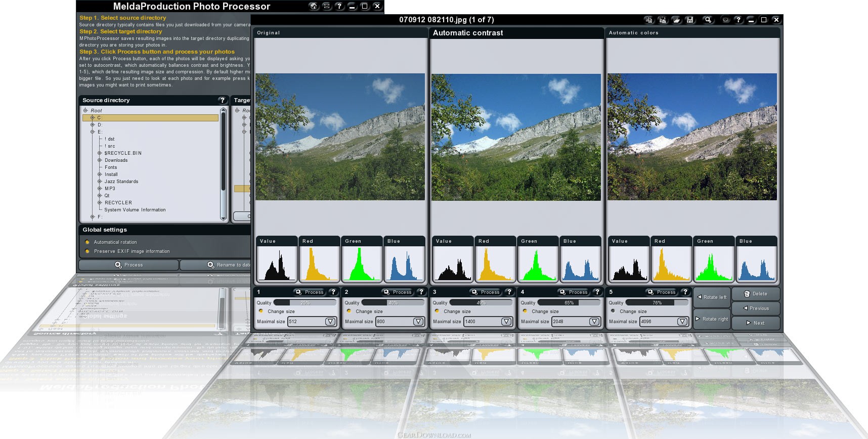
Task: Go to the Next photo
Action: coord(756,323)
